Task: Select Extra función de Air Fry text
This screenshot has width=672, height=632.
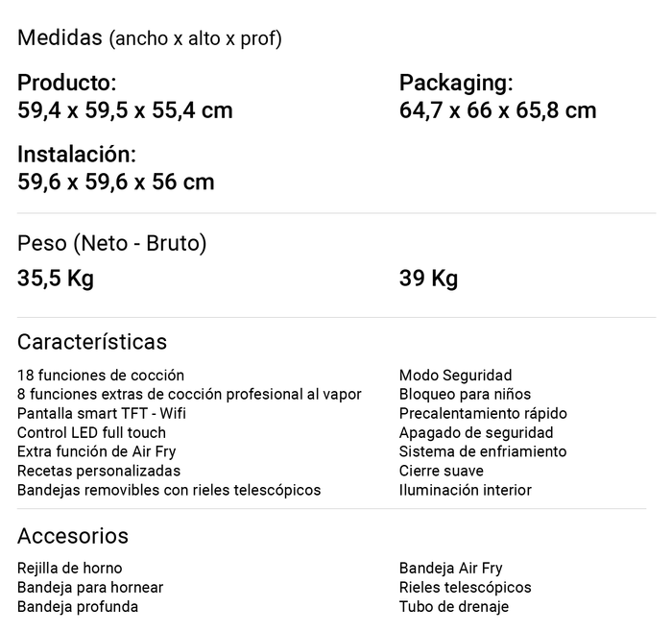Action: click(x=97, y=451)
